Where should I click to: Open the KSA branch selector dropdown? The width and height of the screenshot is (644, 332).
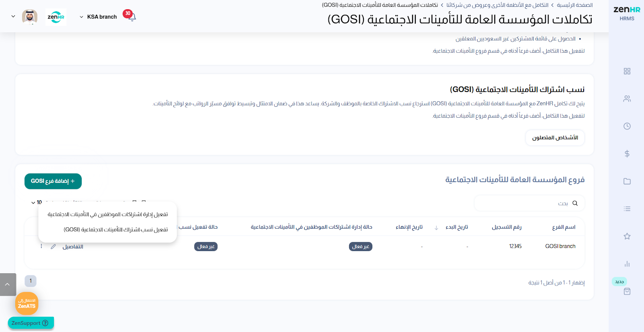click(98, 17)
